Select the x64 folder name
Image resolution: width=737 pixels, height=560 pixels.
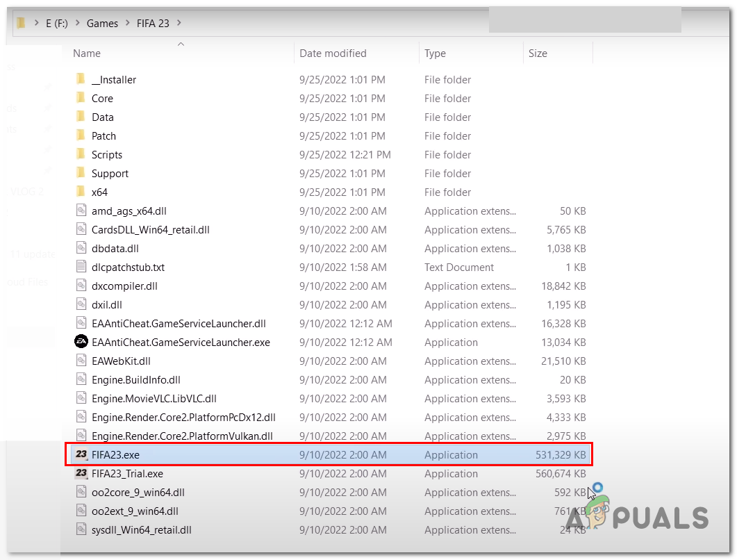pyautogui.click(x=99, y=192)
